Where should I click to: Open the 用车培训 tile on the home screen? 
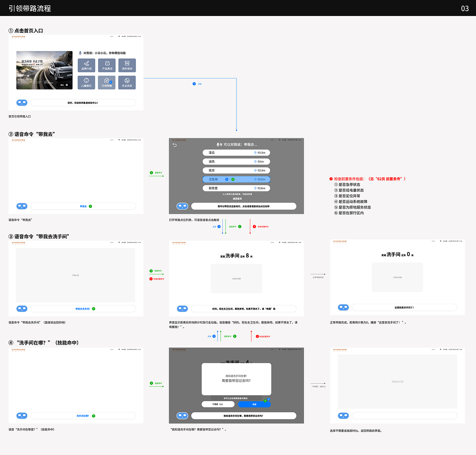(127, 65)
